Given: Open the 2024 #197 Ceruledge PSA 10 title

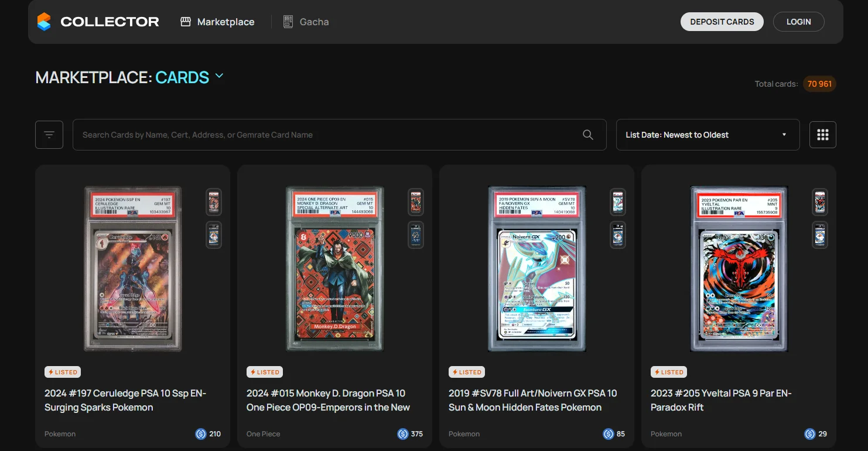Looking at the screenshot, I should coord(125,400).
